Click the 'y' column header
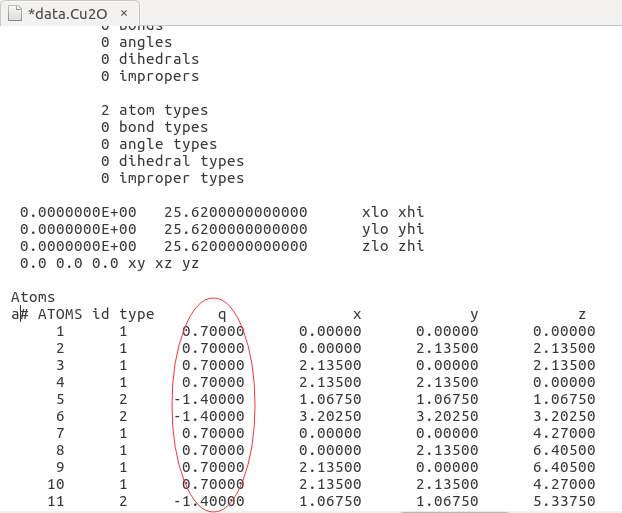622x513 pixels. click(x=474, y=315)
